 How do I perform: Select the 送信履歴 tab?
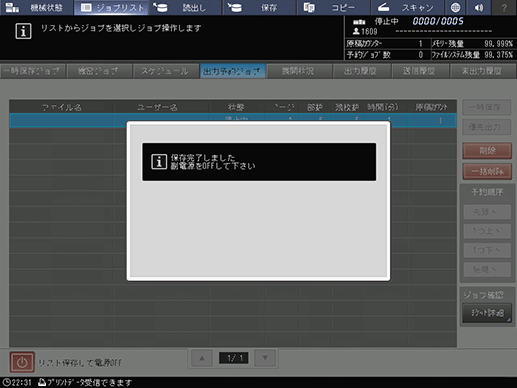[420, 71]
